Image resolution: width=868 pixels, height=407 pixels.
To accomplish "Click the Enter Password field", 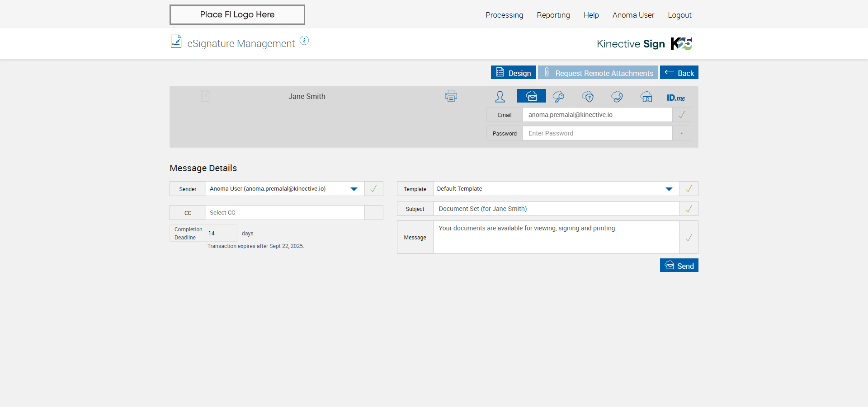I will point(597,133).
